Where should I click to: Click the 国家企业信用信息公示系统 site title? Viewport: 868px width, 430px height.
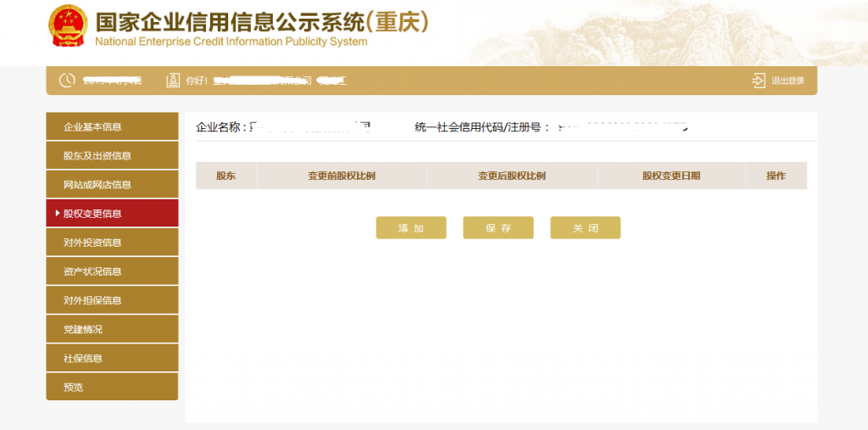point(262,21)
